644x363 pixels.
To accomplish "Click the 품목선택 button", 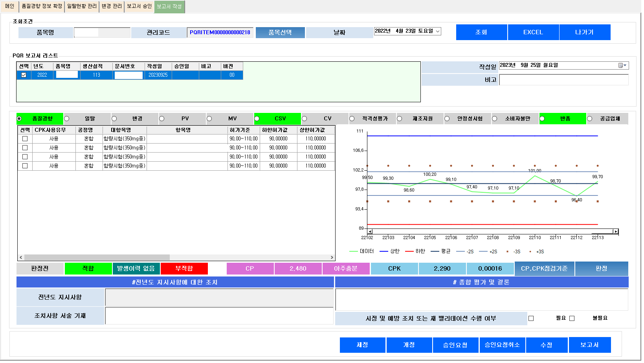I will tap(280, 33).
